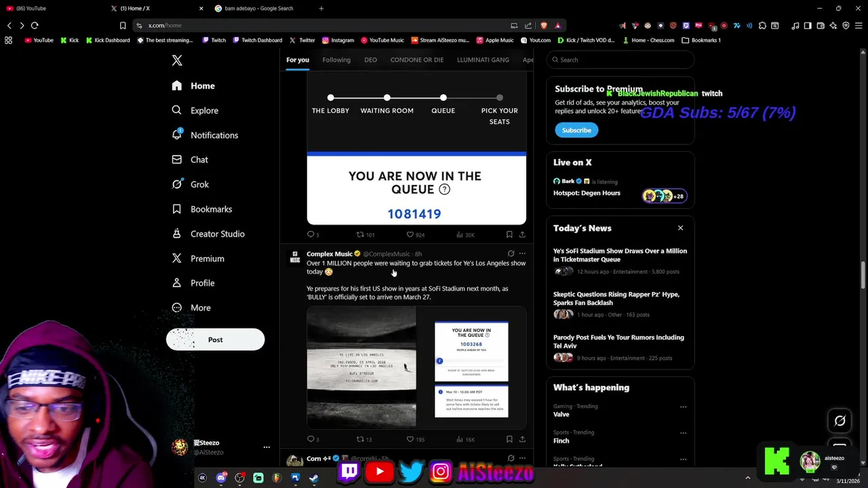The height and width of the screenshot is (488, 868).
Task: Reply to the Complex Music post
Action: click(x=313, y=439)
